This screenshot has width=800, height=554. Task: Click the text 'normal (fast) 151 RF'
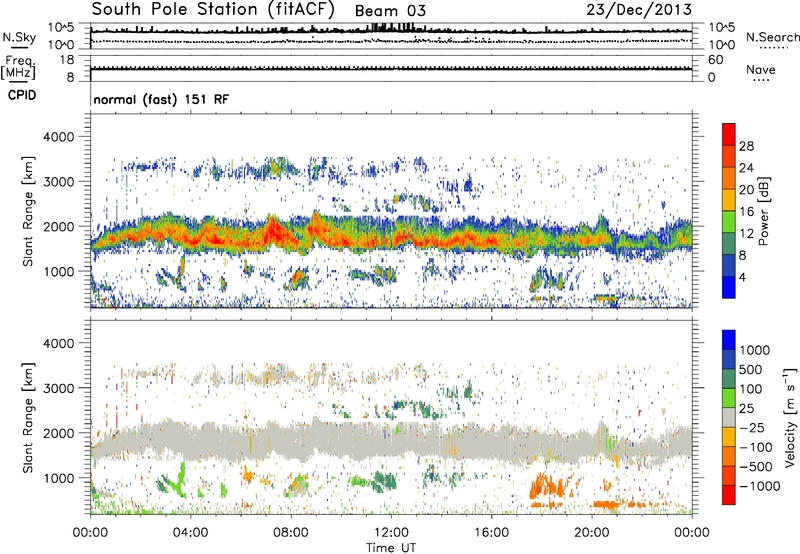coord(161,99)
